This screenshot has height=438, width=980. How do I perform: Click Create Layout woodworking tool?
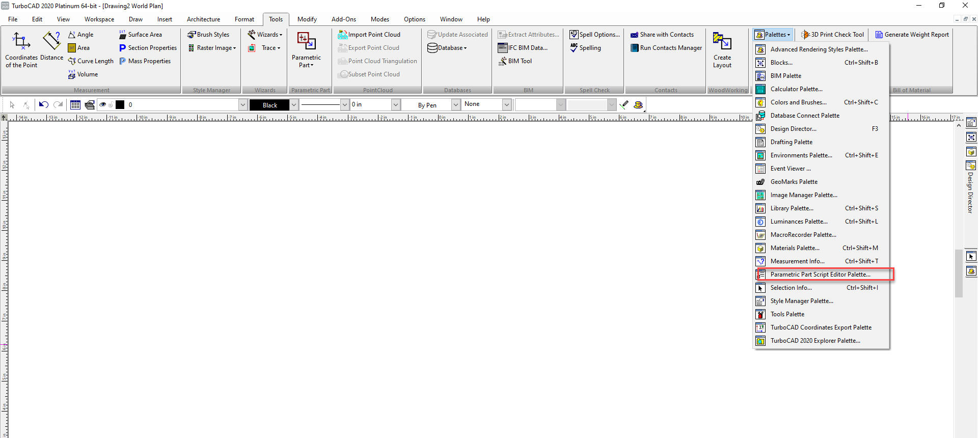tap(722, 50)
